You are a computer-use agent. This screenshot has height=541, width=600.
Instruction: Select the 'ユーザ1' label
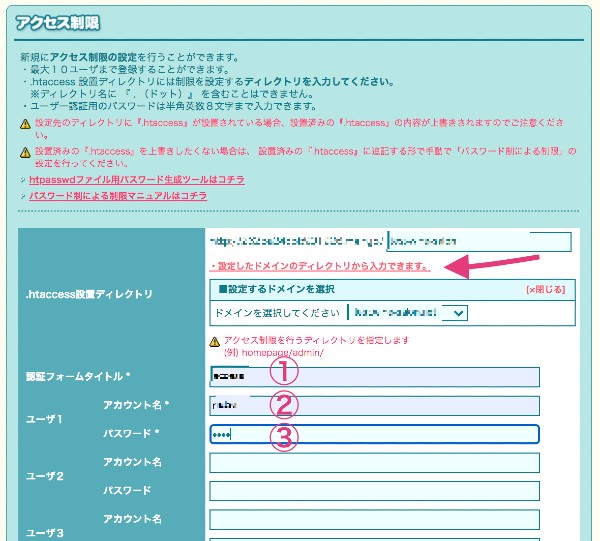44,419
